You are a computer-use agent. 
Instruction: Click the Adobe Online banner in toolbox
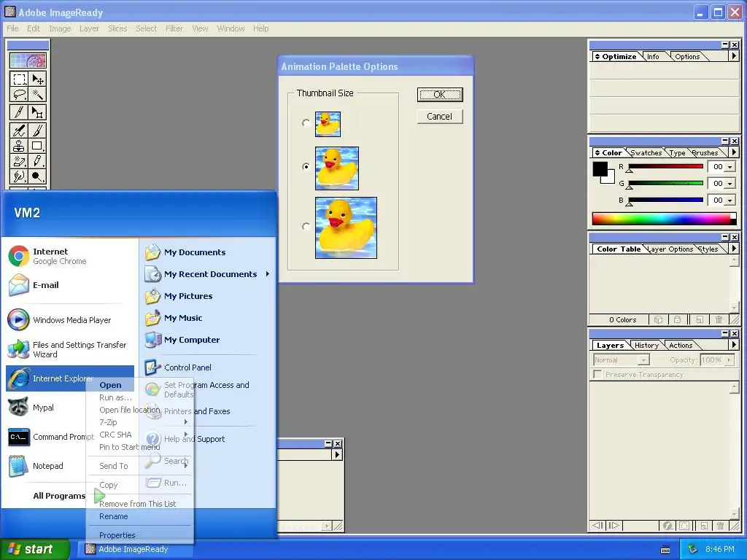pyautogui.click(x=28, y=61)
